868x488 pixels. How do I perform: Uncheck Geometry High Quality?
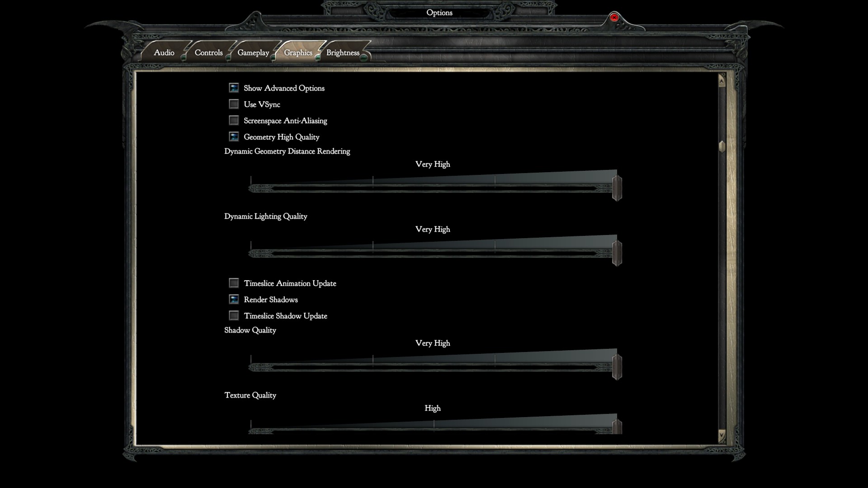point(234,136)
